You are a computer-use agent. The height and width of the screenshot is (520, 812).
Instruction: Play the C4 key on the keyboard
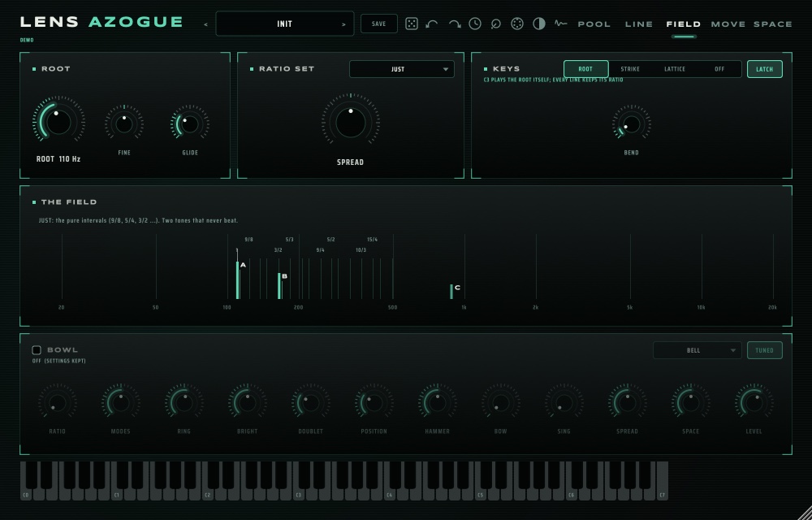pyautogui.click(x=390, y=493)
